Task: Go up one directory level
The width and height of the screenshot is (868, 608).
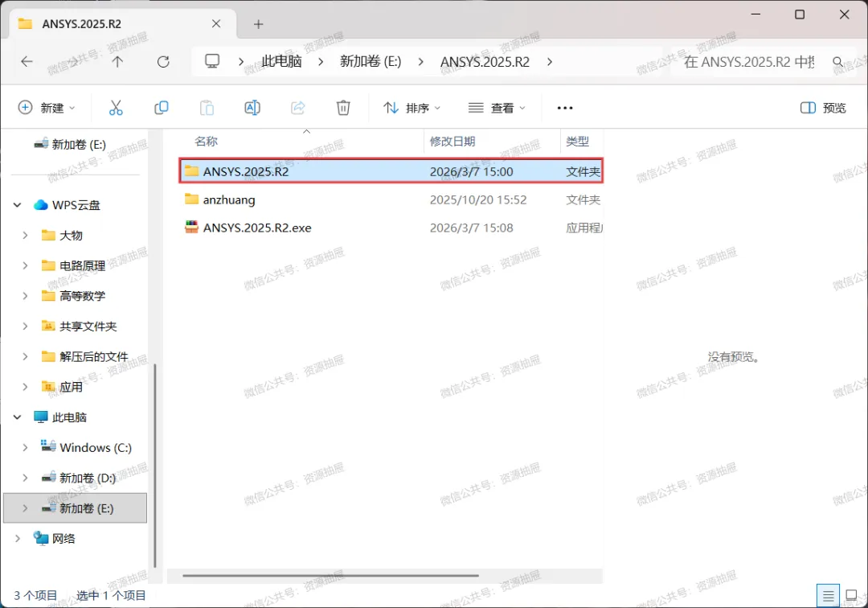Action: (117, 61)
